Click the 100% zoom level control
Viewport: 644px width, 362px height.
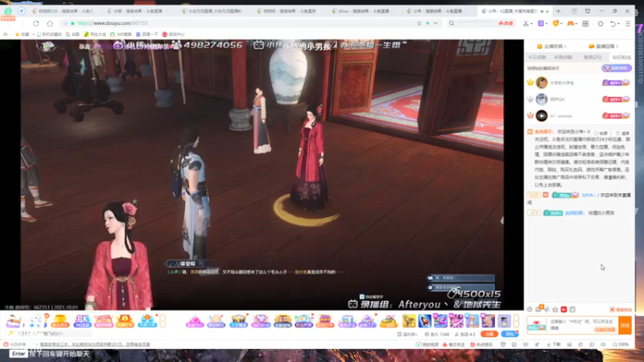[x=621, y=345]
